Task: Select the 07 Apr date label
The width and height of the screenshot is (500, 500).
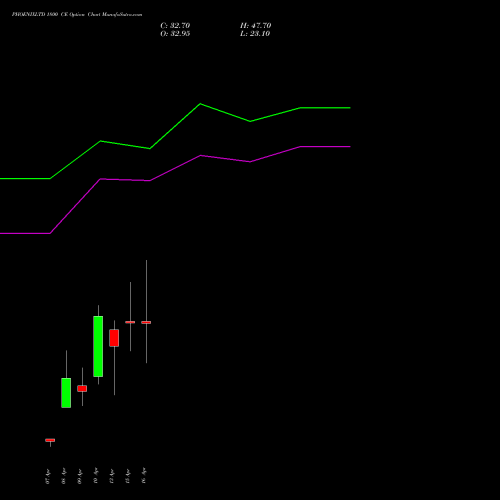Action: pos(48,477)
